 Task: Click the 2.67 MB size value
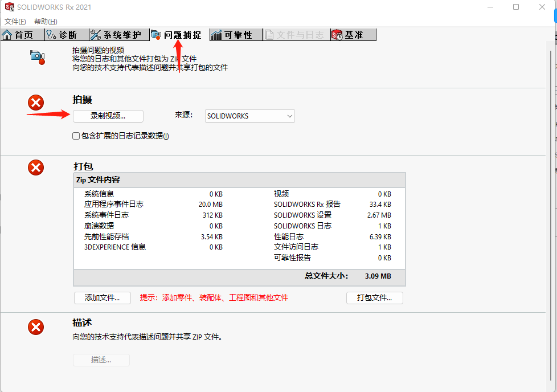point(379,215)
